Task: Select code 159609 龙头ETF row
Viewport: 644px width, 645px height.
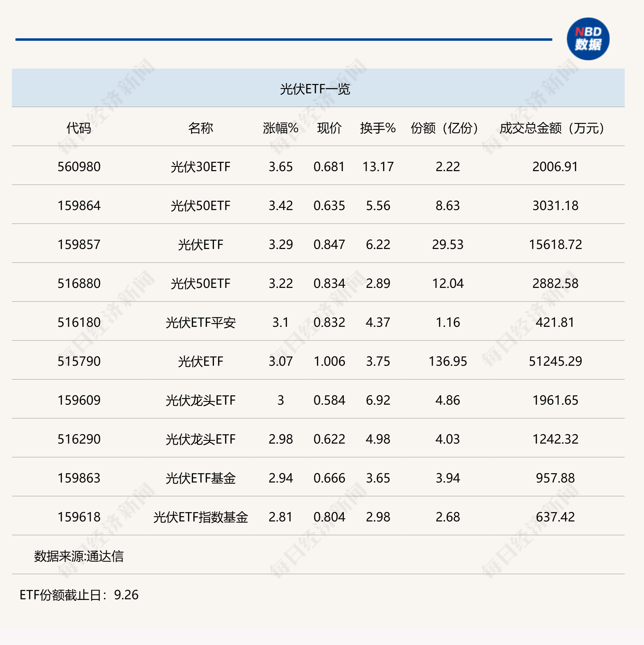Action: [x=79, y=400]
